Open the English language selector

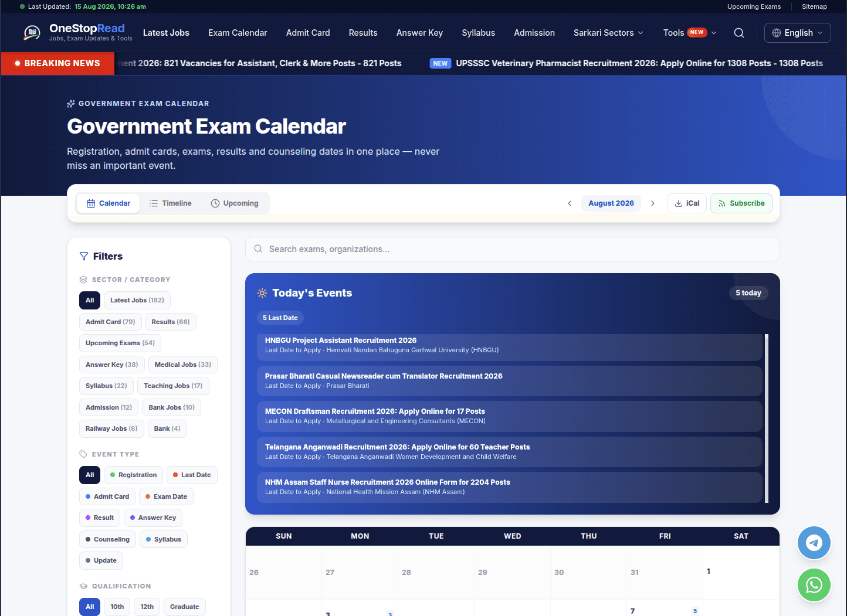[798, 33]
